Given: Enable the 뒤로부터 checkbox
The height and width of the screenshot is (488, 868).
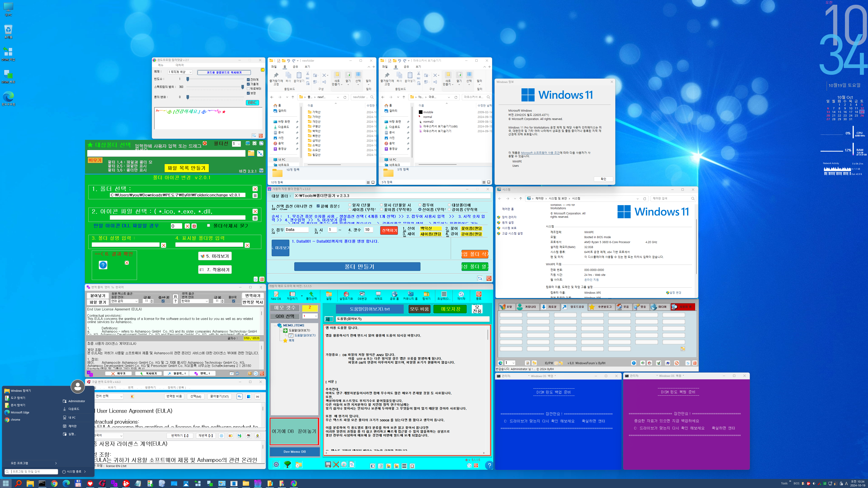Looking at the screenshot, I should coord(248,89).
